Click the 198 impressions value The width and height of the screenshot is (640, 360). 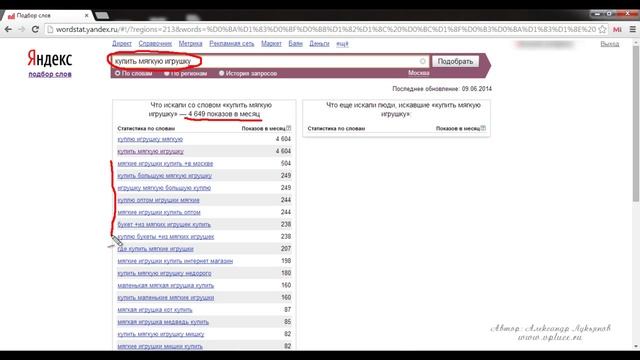(286, 261)
